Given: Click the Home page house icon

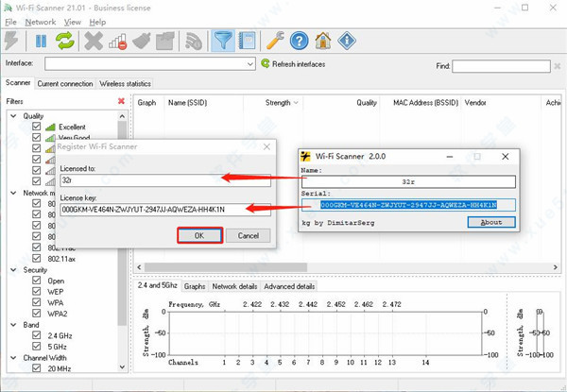Looking at the screenshot, I should (x=323, y=41).
